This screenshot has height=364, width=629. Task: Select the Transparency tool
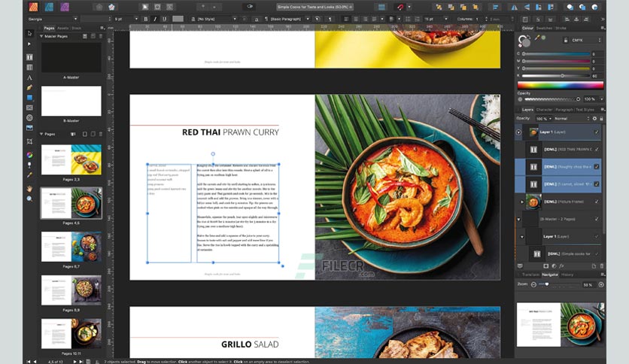tap(29, 165)
